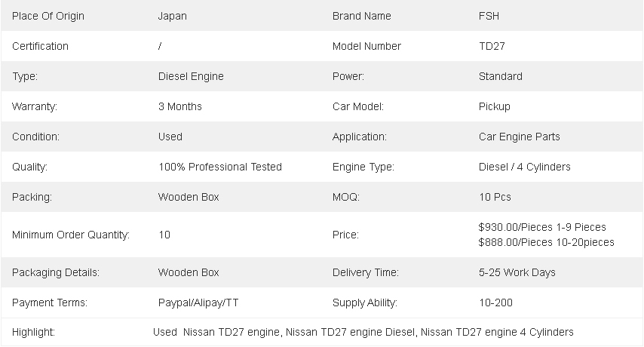Click the Japan place of origin value
Image resolution: width=644 pixels, height=347 pixels.
(173, 16)
